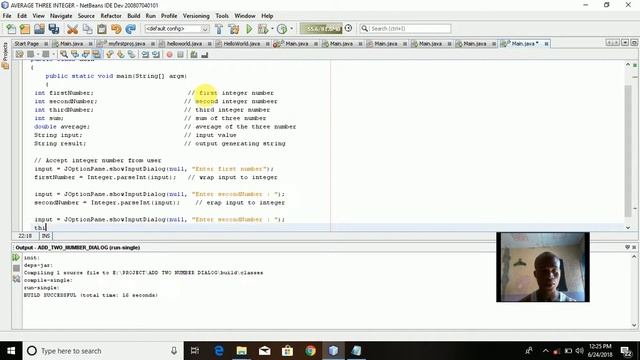The height and width of the screenshot is (360, 640).
Task: Click the New Project toolbar icon
Action: click(x=25, y=29)
